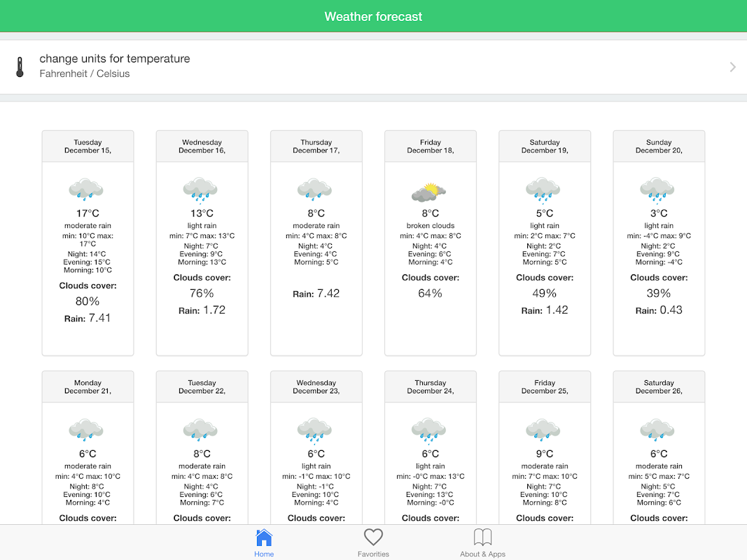Viewport: 747px width, 560px height.
Task: Click rain icon for Thursday December 24
Action: pyautogui.click(x=428, y=430)
